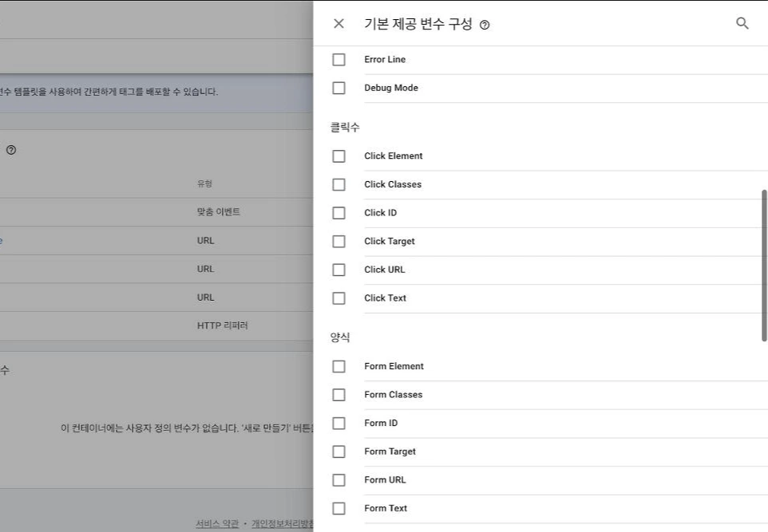Select the Click Element label

click(x=394, y=156)
